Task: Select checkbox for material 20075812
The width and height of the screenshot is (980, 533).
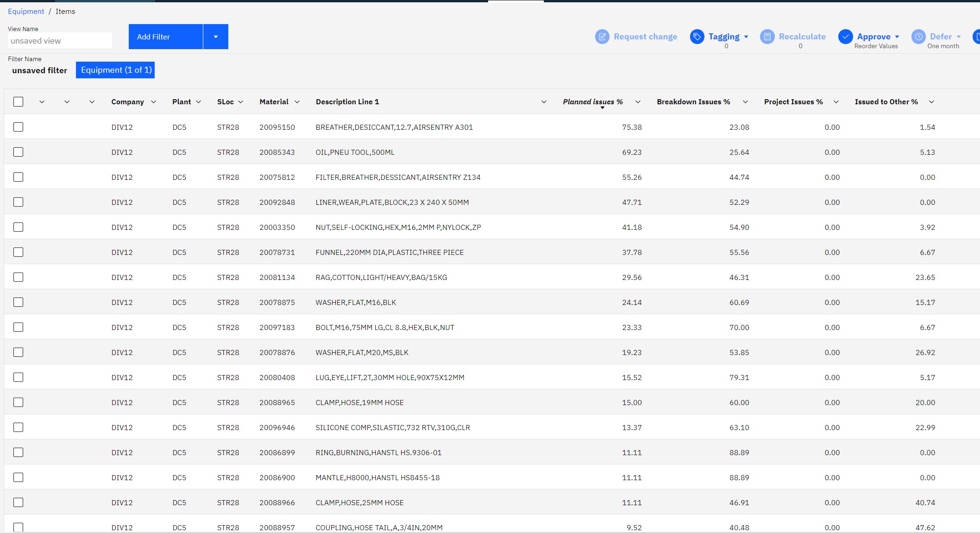Action: click(19, 177)
